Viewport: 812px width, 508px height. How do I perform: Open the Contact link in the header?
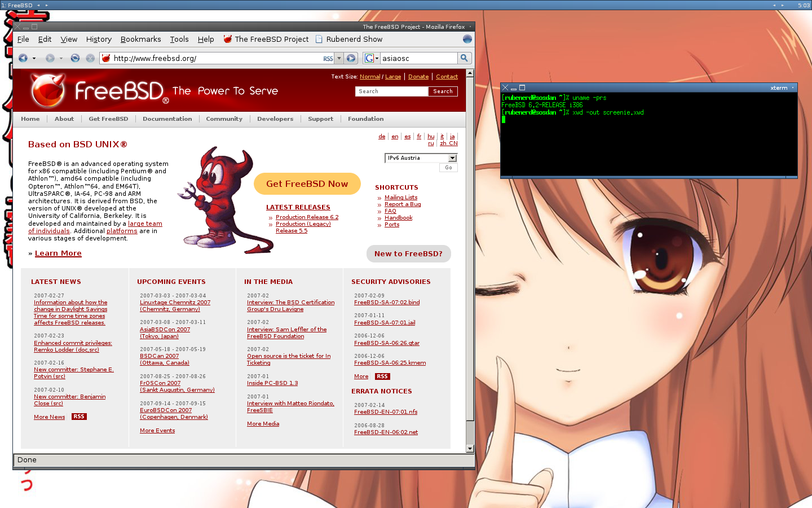point(447,77)
